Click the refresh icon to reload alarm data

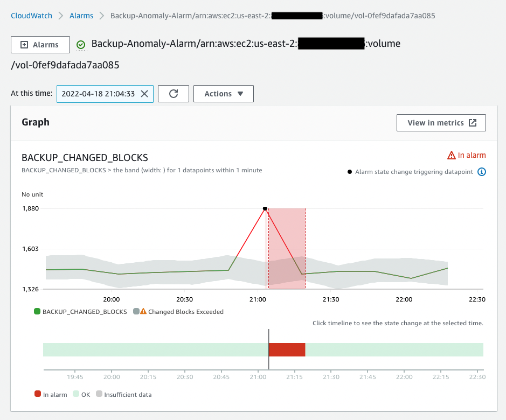pos(173,93)
